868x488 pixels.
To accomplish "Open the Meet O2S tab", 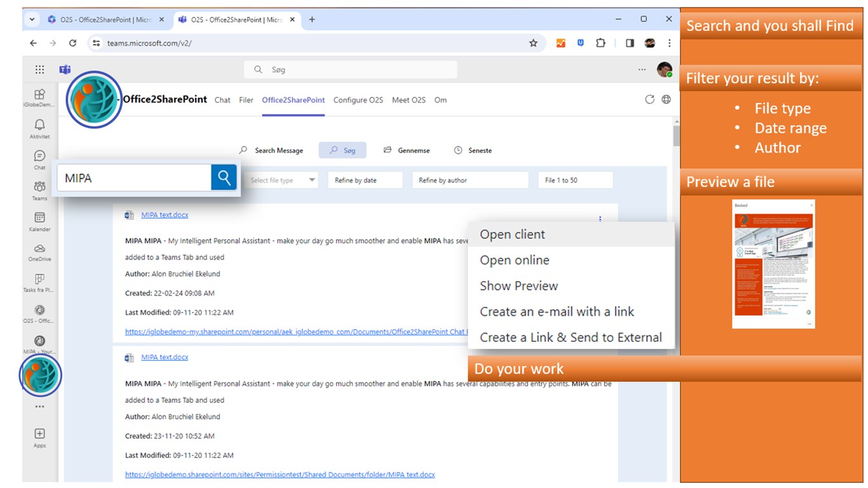I will pyautogui.click(x=409, y=100).
